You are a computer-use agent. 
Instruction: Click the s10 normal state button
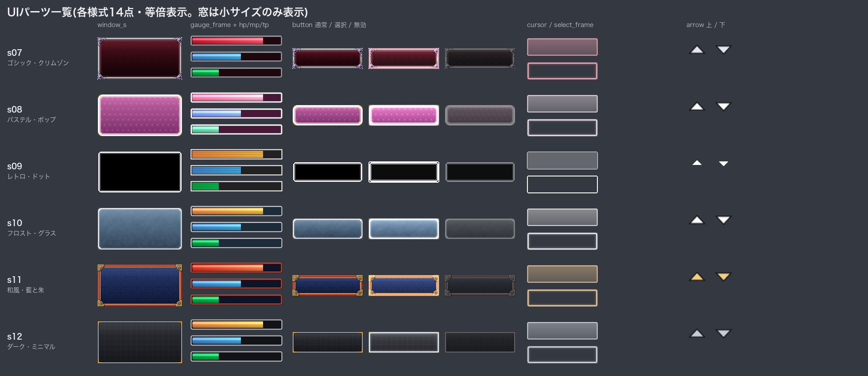(x=328, y=229)
